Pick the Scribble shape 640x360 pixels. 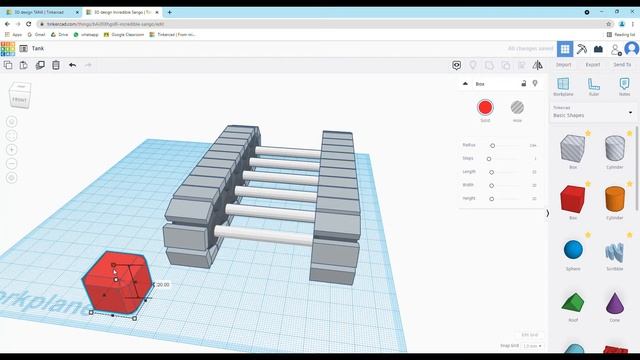click(615, 252)
